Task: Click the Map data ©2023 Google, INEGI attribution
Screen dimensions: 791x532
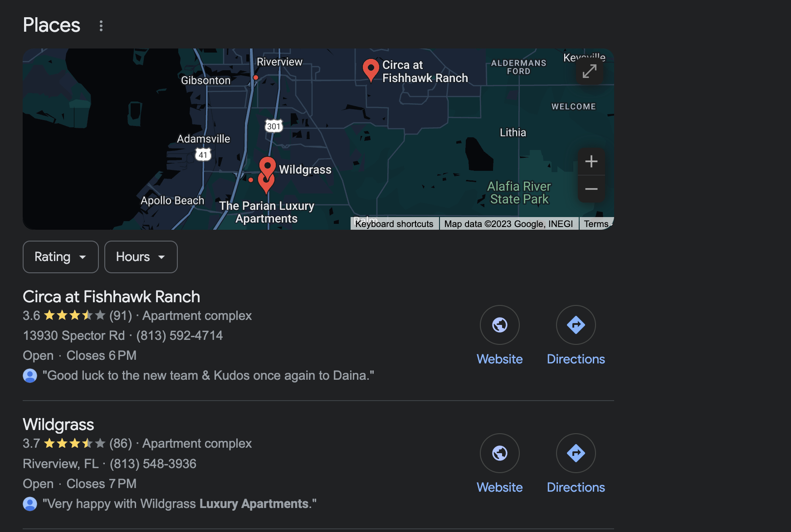Action: point(508,224)
